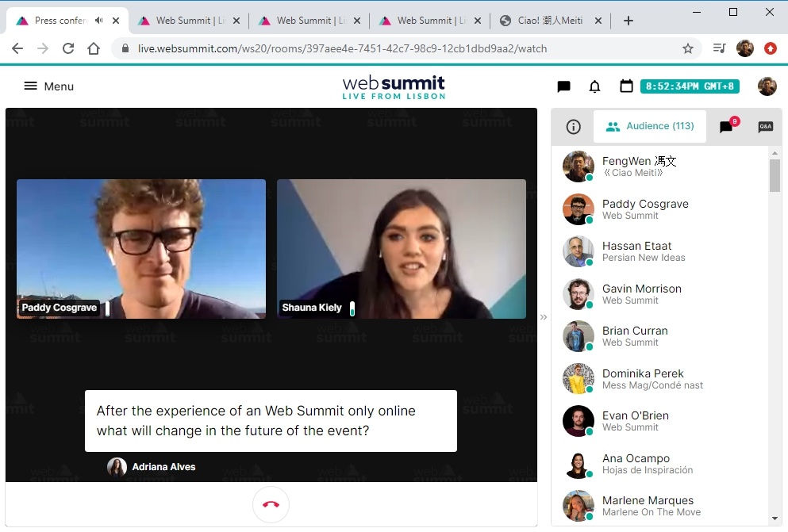Open the room info icon tab
788x532 pixels.
tap(573, 127)
